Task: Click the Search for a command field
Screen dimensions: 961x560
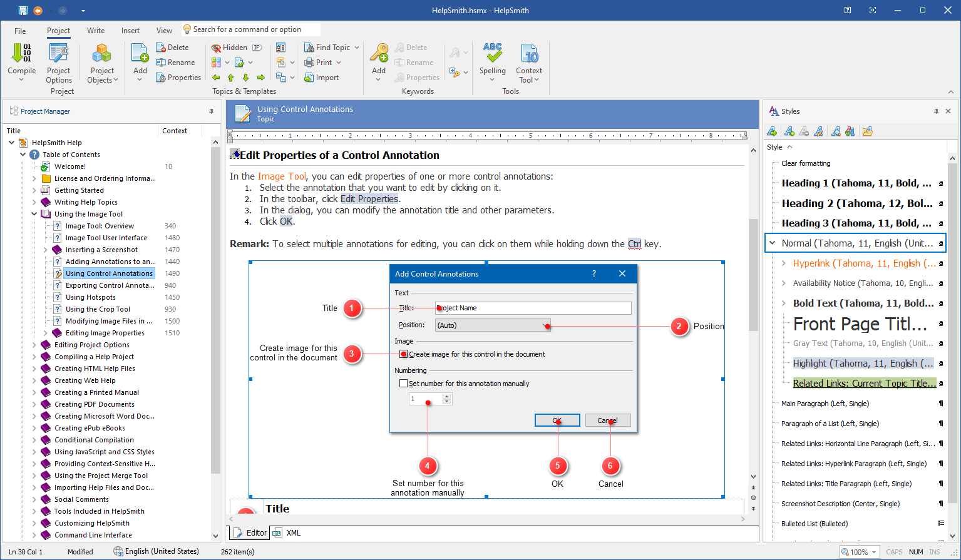Action: click(x=250, y=29)
